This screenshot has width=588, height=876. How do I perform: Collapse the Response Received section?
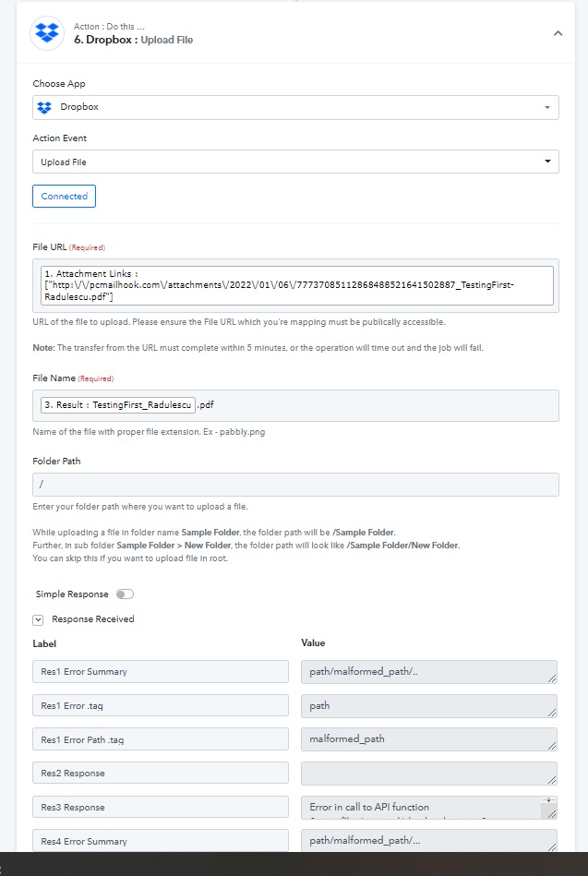38,619
